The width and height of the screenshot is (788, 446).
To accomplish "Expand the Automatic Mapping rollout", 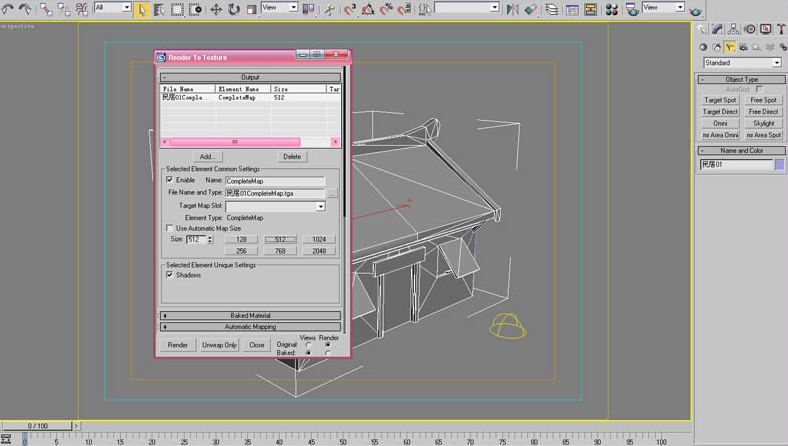I will pos(250,326).
